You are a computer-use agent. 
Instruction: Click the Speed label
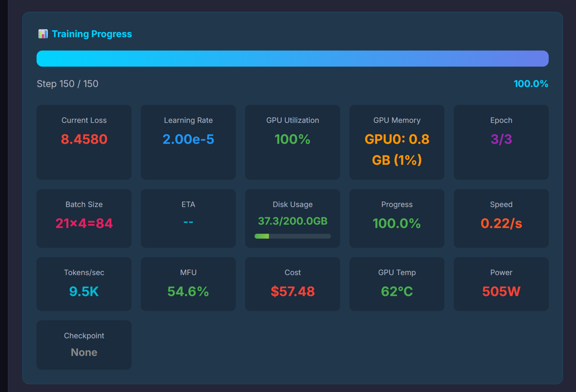click(x=501, y=204)
